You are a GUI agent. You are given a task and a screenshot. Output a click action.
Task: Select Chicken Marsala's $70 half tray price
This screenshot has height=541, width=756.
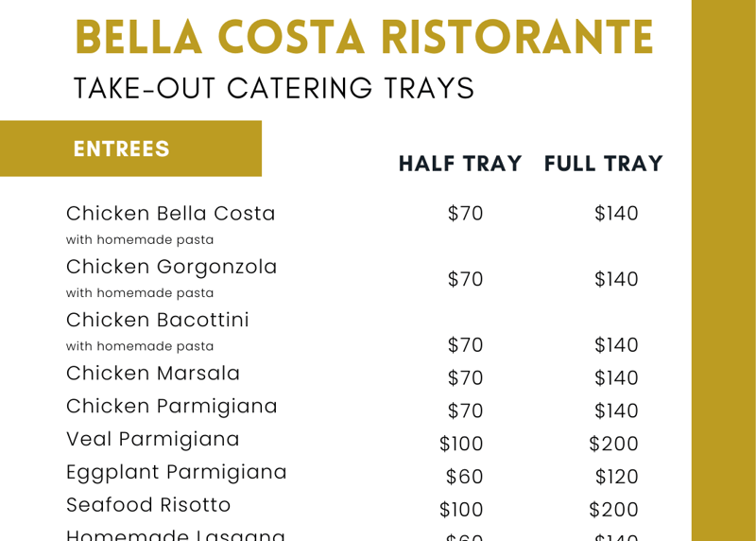pos(465,377)
